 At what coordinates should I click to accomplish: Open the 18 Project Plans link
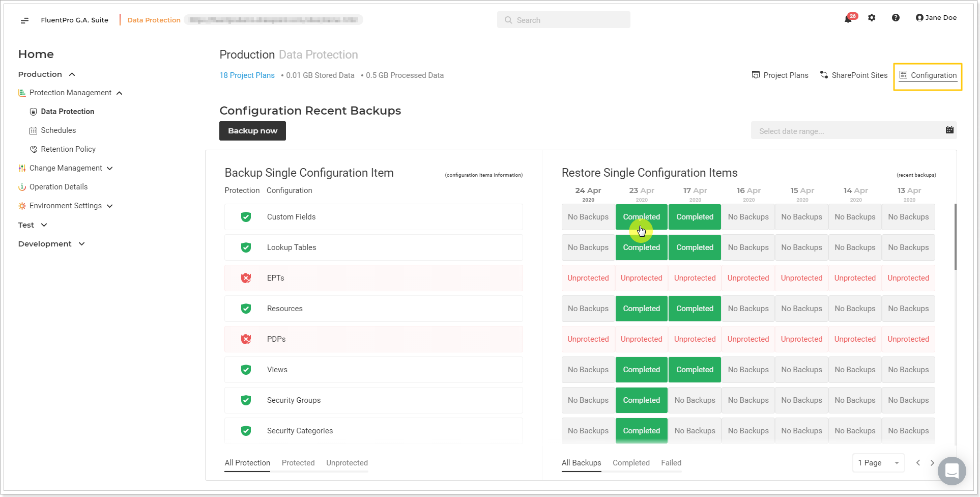pos(247,75)
